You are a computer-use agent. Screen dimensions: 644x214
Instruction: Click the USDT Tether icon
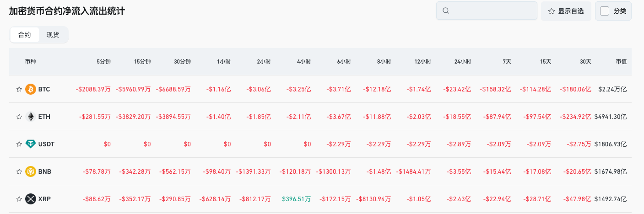pos(31,144)
